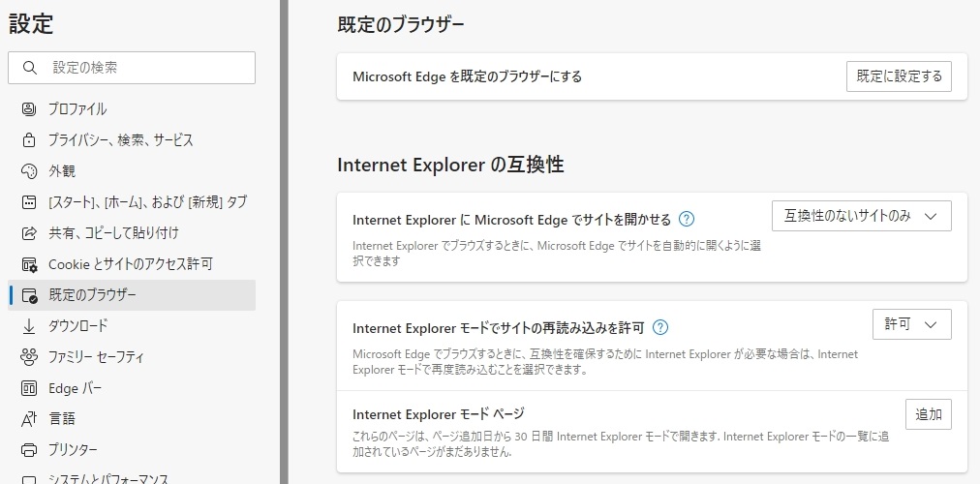Open ダウンロード settings
This screenshot has height=484, width=980.
click(x=132, y=326)
